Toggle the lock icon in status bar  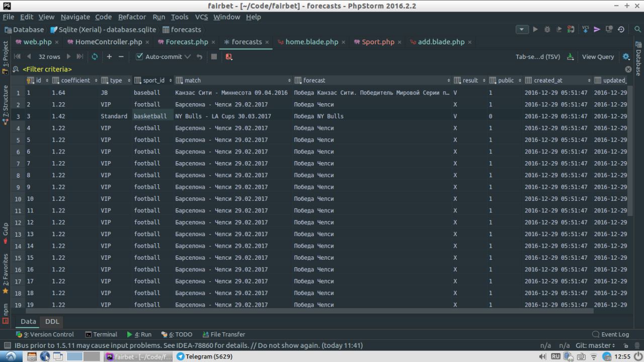click(626, 346)
